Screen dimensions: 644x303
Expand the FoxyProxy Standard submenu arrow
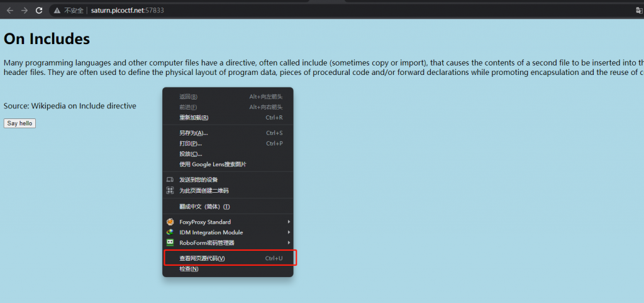(x=289, y=222)
